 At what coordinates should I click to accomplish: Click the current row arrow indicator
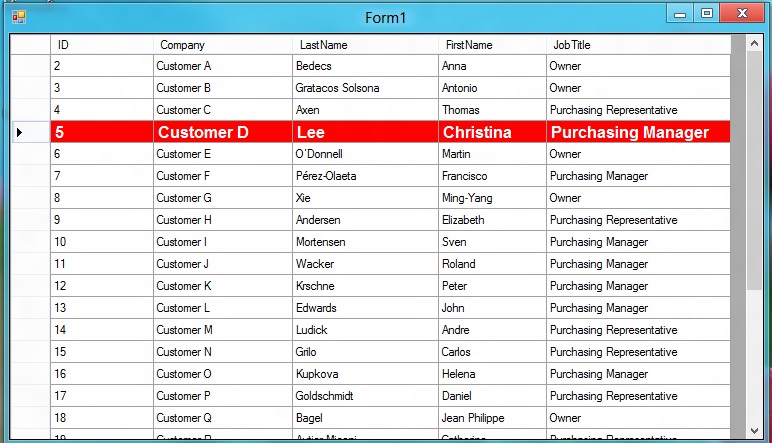coord(19,132)
